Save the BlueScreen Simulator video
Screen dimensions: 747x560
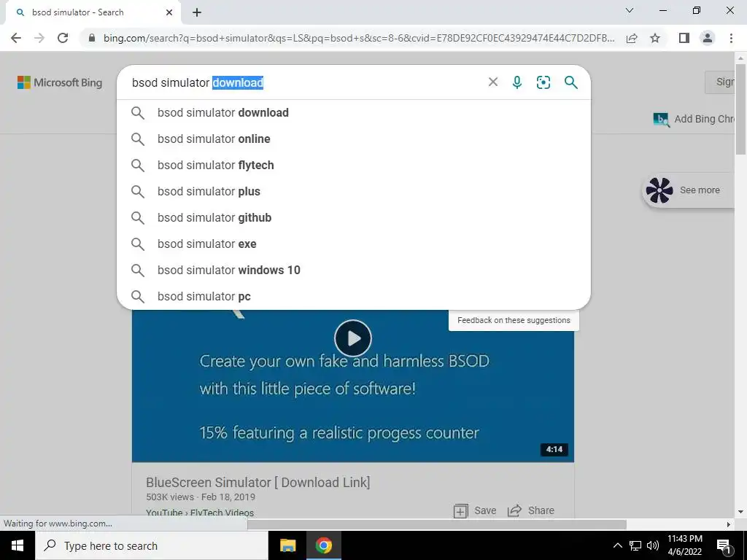click(475, 510)
